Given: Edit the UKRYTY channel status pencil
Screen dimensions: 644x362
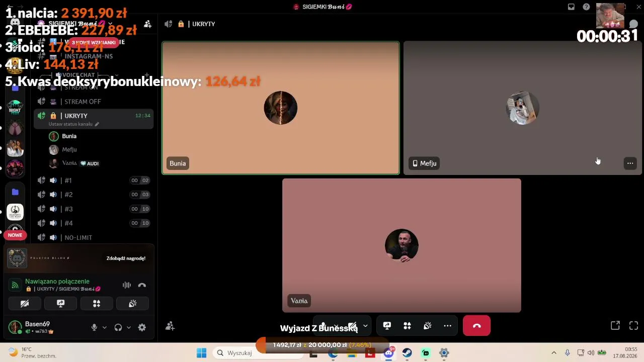Looking at the screenshot, I should pyautogui.click(x=97, y=124).
